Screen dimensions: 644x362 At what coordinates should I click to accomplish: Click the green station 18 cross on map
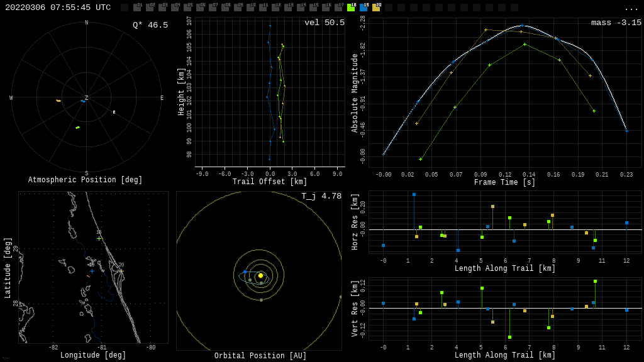pyautogui.click(x=99, y=238)
